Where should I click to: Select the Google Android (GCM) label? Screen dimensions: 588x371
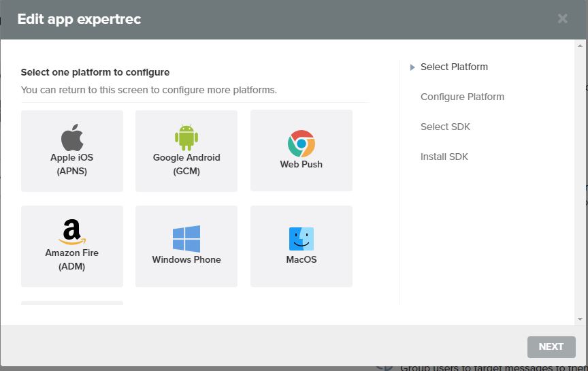point(186,164)
